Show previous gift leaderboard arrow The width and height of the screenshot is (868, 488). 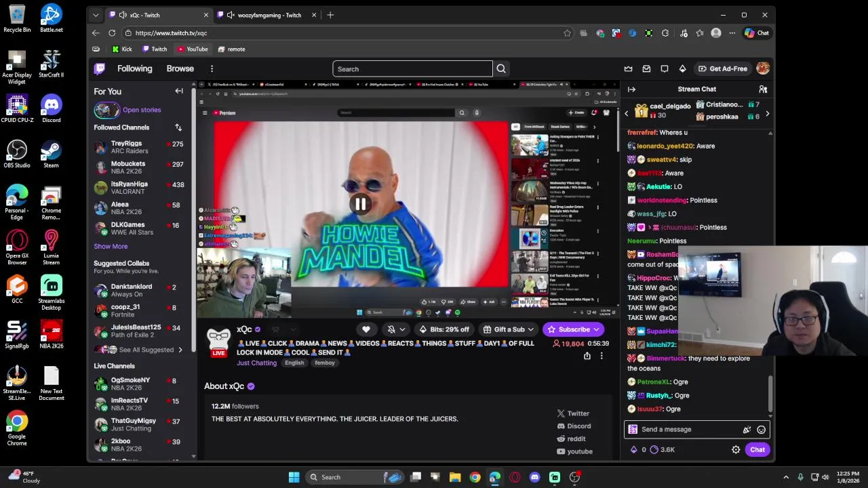tap(627, 114)
